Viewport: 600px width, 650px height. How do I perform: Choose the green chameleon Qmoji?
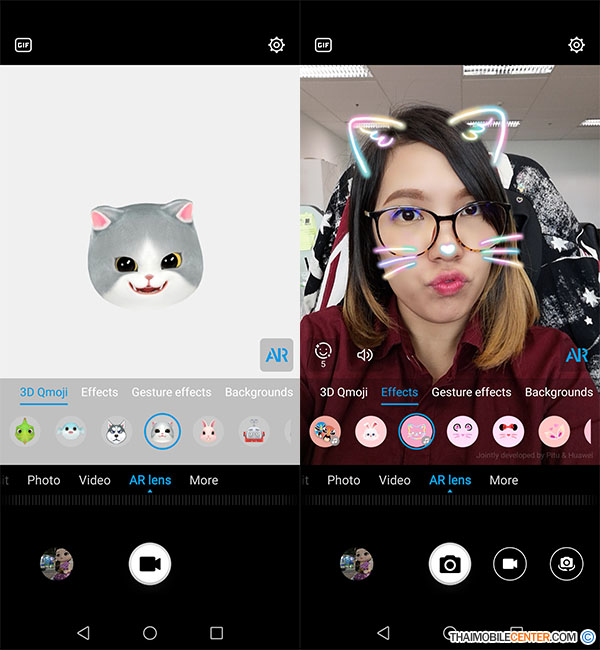click(x=25, y=432)
